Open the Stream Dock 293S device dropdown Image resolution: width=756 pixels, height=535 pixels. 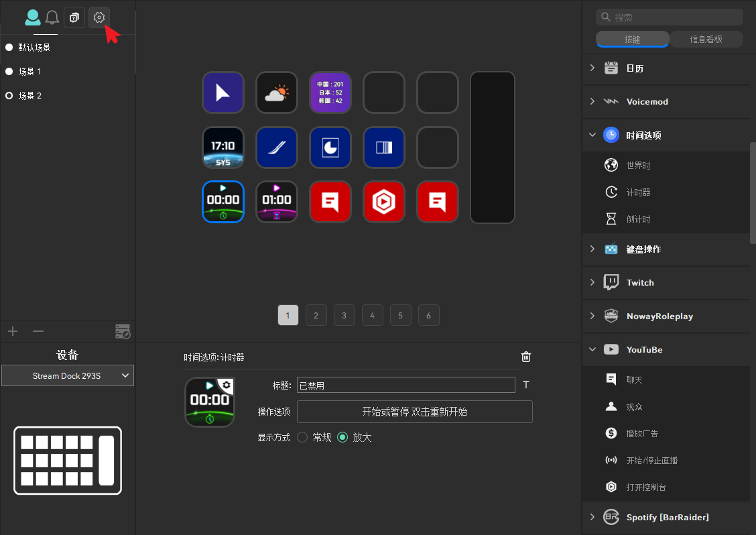(x=68, y=375)
